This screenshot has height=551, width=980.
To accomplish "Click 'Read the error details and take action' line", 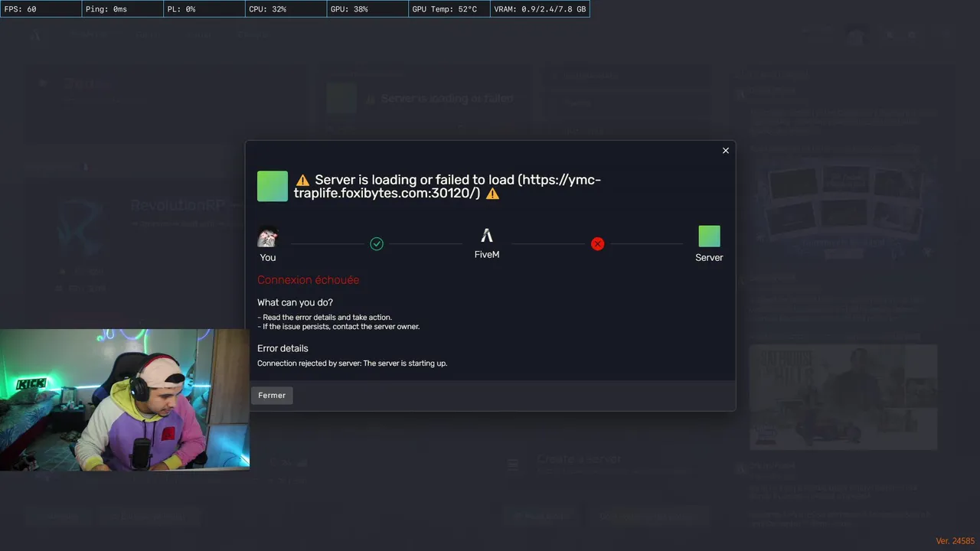I will 325,317.
